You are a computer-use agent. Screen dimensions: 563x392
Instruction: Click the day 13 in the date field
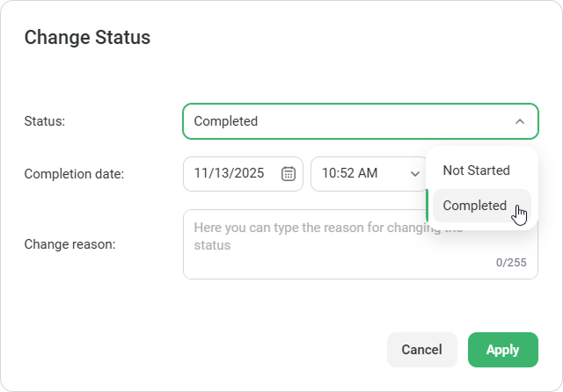(223, 173)
